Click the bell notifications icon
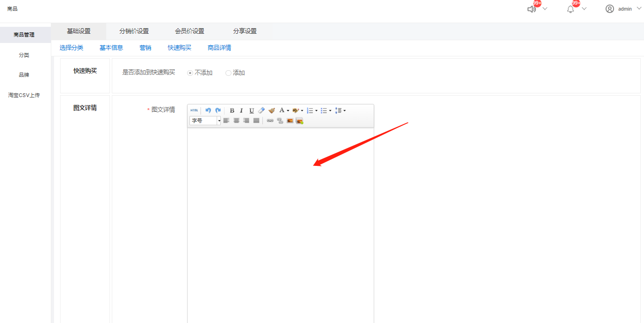Viewport: 644px width, 323px height. pos(571,9)
